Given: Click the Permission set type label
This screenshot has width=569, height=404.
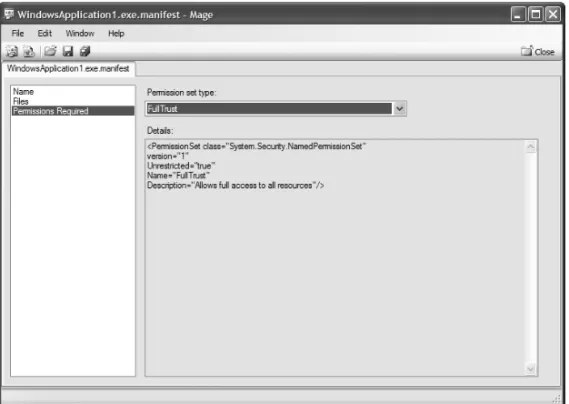Looking at the screenshot, I should click(181, 93).
